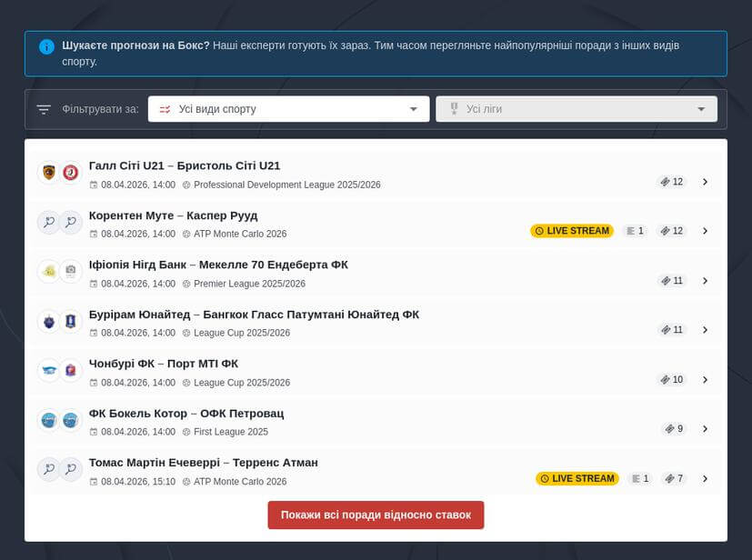
Task: Click Bristol City U21 team logo
Action: click(x=70, y=173)
